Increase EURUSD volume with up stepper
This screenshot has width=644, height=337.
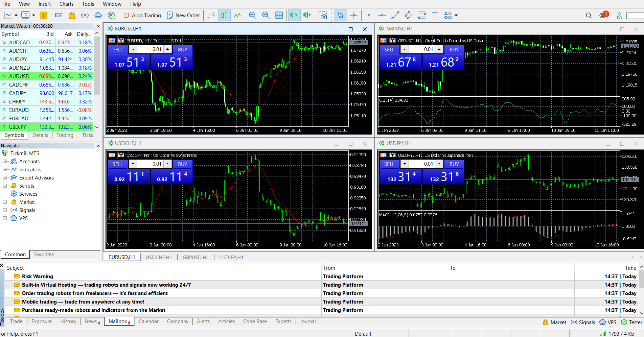tap(168, 49)
